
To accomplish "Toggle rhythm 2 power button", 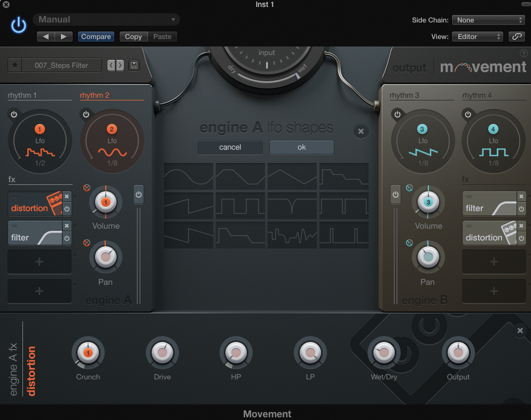I will 86,114.
